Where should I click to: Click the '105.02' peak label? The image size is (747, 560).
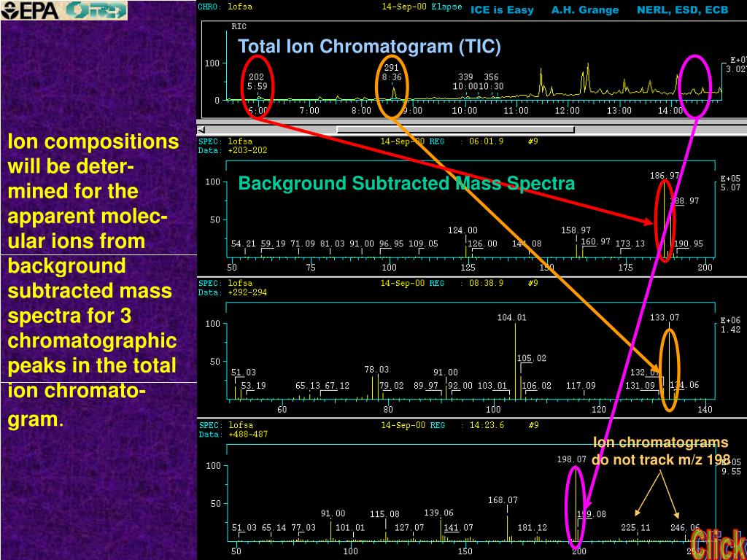(x=532, y=358)
